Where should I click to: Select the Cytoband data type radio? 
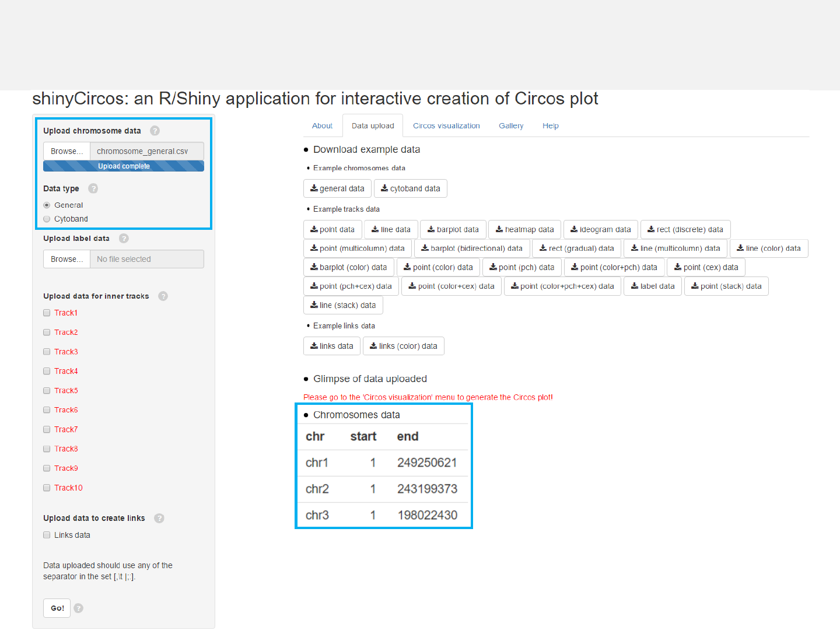click(x=47, y=219)
